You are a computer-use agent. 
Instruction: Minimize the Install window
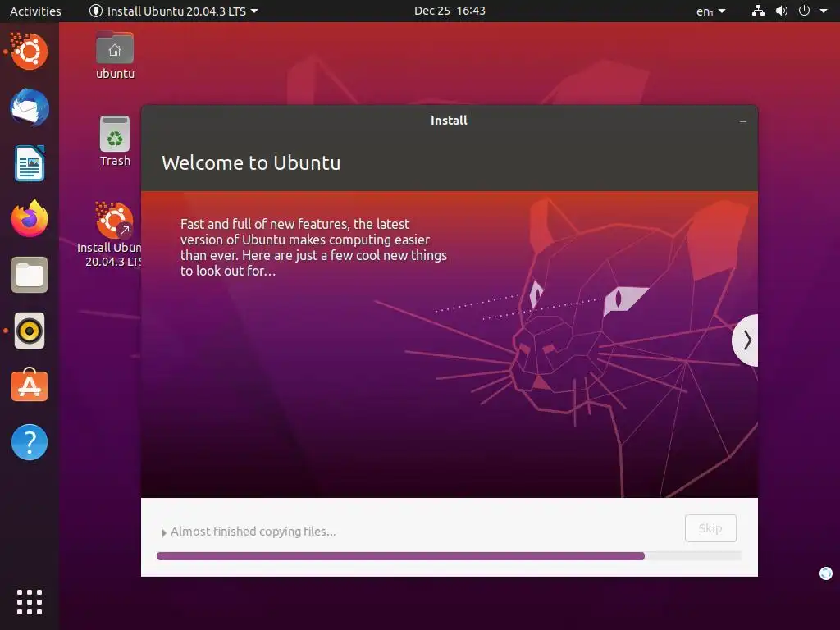(x=743, y=121)
